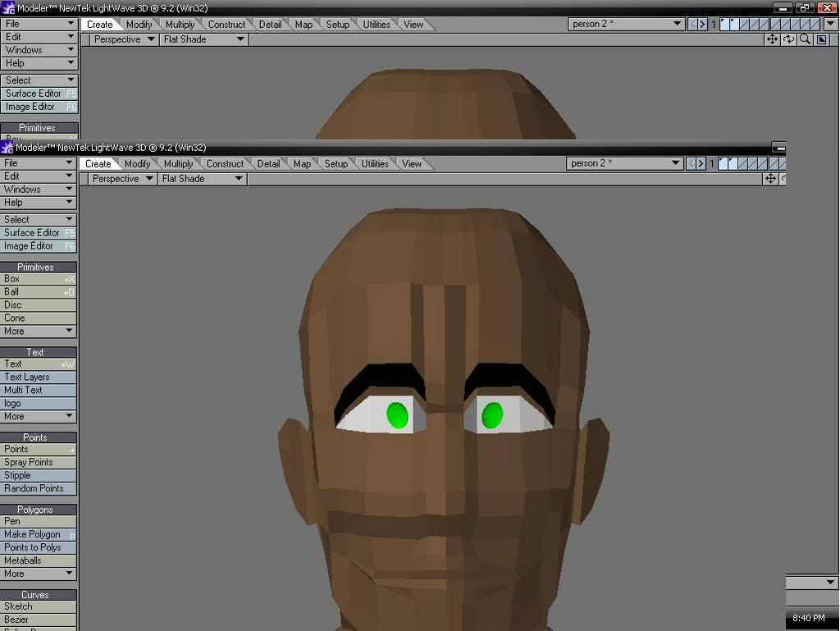
Task: Toggle layer 2 slot in back window
Action: pyautogui.click(x=734, y=24)
